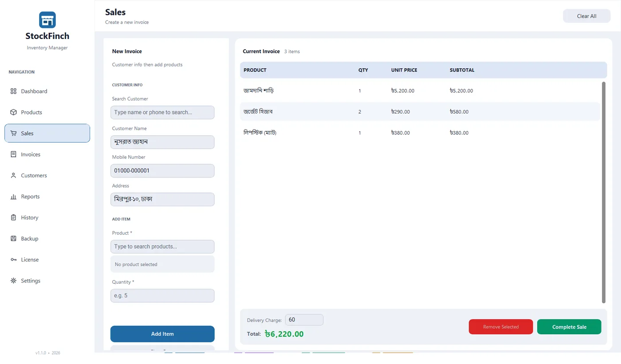This screenshot has height=364, width=621.
Task: Select the জর্জেট হিজাব product row
Action: pyautogui.click(x=420, y=112)
